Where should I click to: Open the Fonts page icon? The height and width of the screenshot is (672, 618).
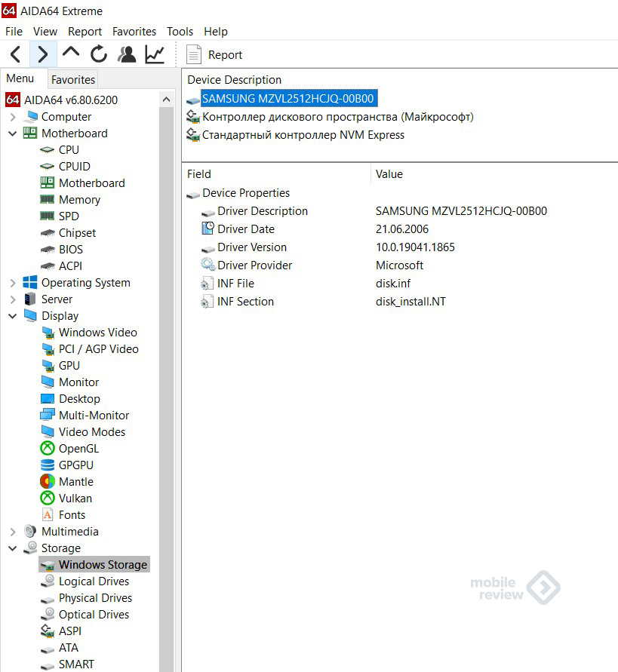pos(48,515)
